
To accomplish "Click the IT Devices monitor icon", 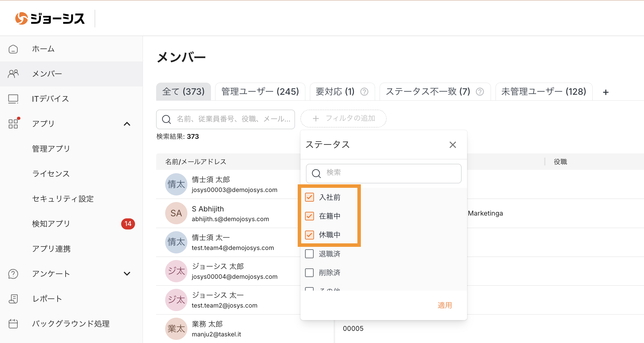I will click(13, 99).
